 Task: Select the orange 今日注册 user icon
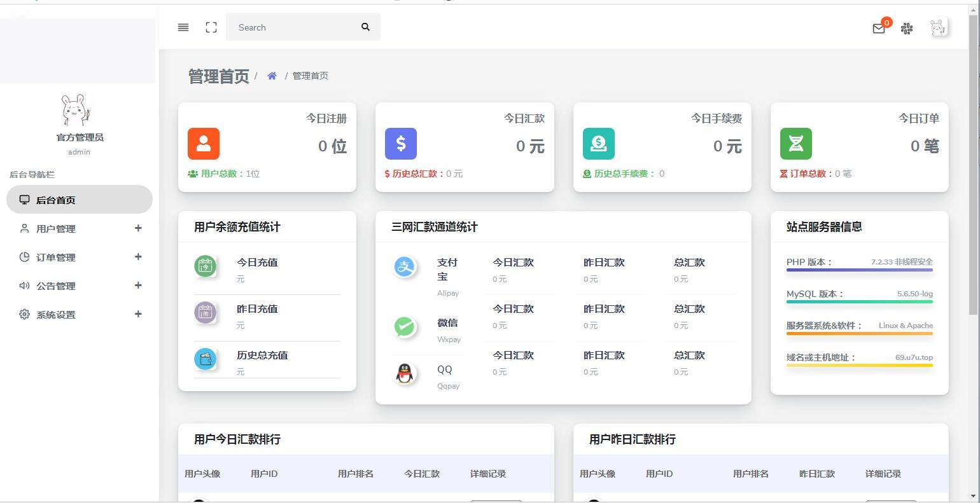[x=203, y=144]
